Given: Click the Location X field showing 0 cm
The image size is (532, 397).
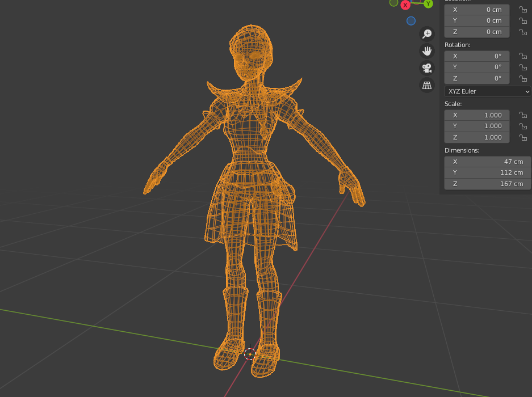Looking at the screenshot, I should pos(477,10).
